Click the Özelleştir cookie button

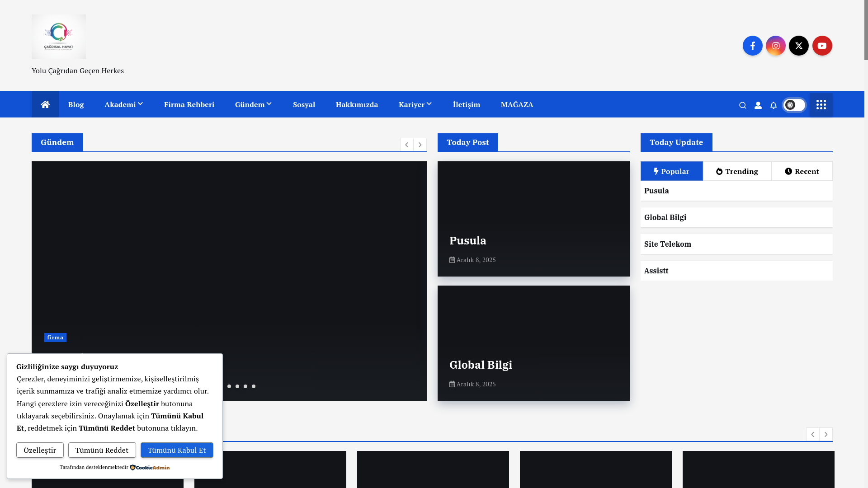click(x=40, y=450)
